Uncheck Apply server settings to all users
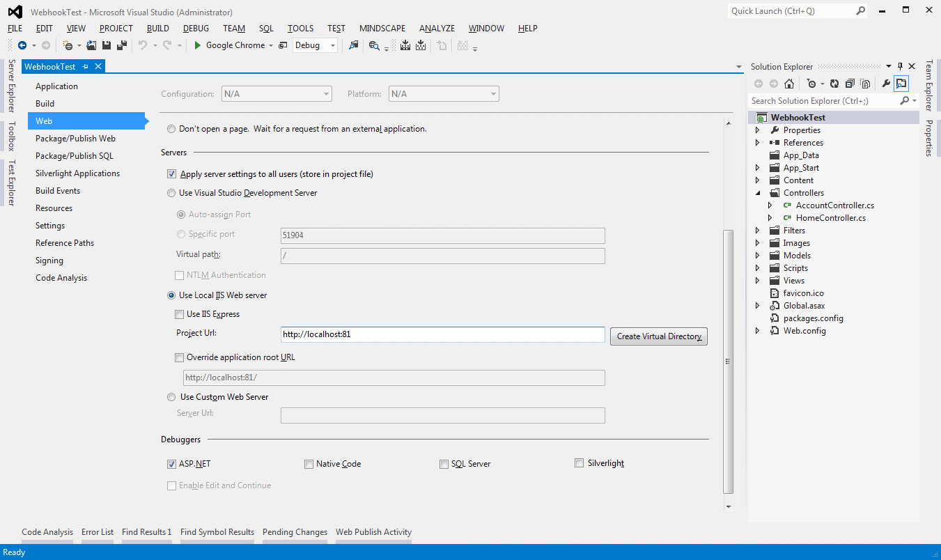941x560 pixels. [x=171, y=173]
